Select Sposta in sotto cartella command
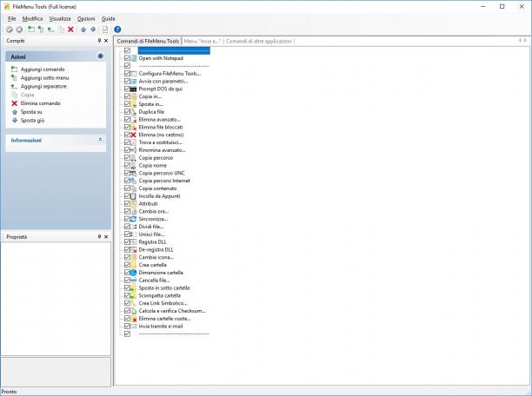Image resolution: width=532 pixels, height=396 pixels. click(x=164, y=287)
